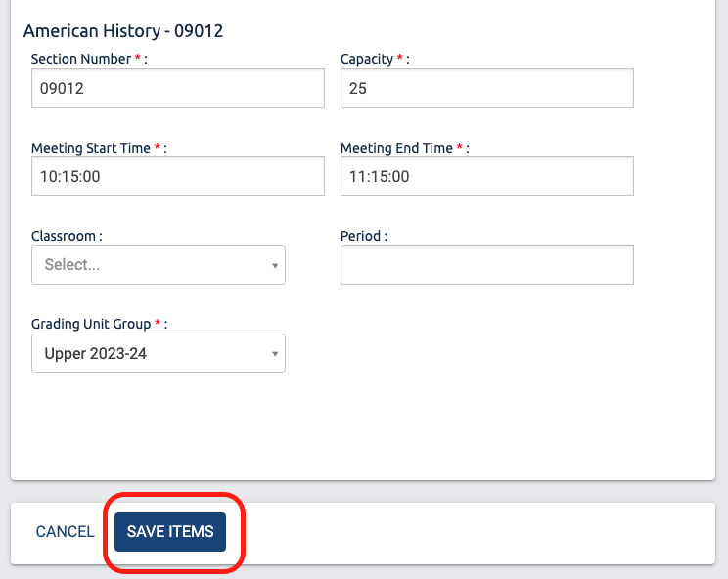Click the empty Period input field
The image size is (728, 579).
point(486,265)
